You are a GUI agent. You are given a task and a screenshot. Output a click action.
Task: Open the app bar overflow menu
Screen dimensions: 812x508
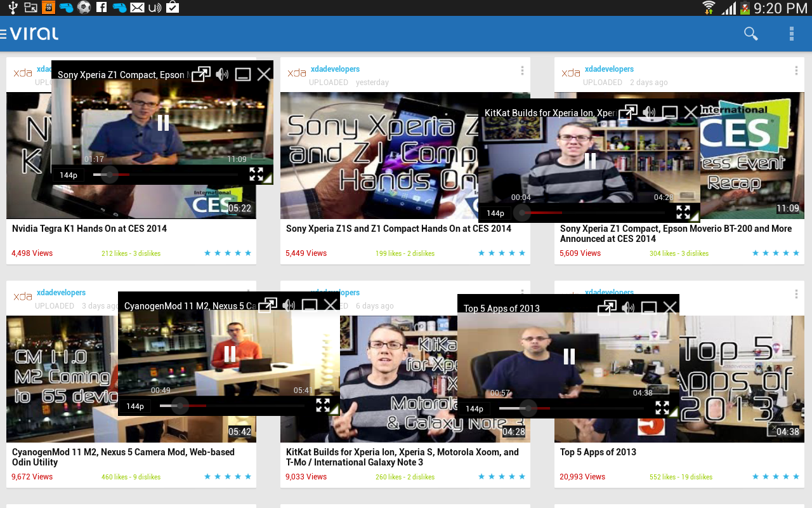coord(792,34)
